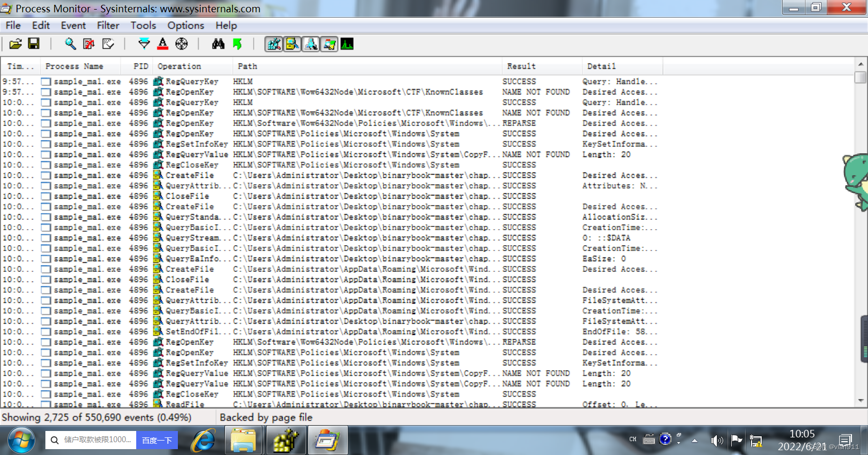
Task: Click the vertical scrollbar down arrow
Action: 861,401
